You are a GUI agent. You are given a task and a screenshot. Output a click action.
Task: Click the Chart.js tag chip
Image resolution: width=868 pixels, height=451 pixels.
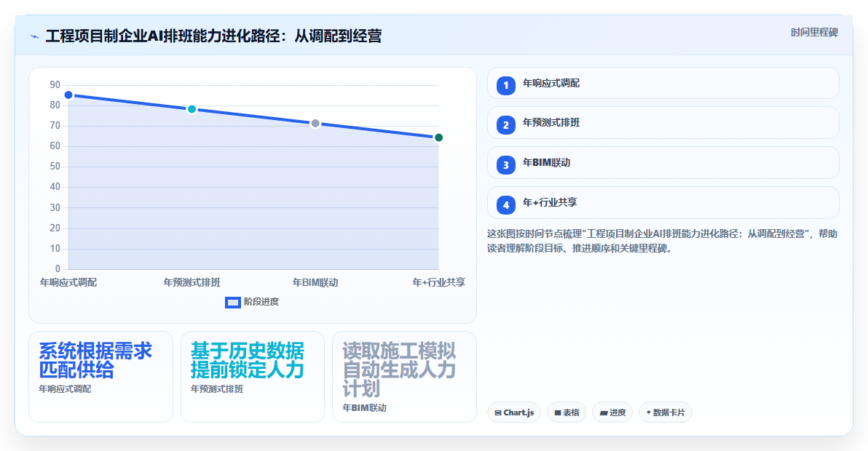[x=514, y=412]
